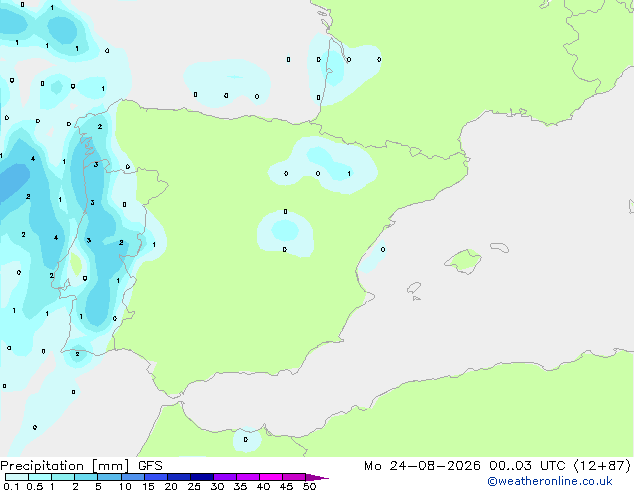This screenshot has width=634, height=490.
Task: Click the legend scale label '35'
Action: click(240, 486)
